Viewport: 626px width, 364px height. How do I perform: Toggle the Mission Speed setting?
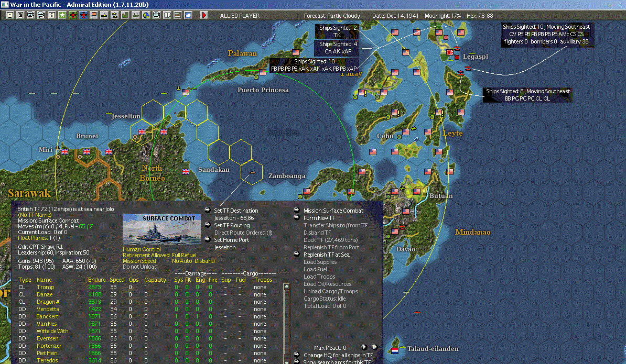[139, 261]
